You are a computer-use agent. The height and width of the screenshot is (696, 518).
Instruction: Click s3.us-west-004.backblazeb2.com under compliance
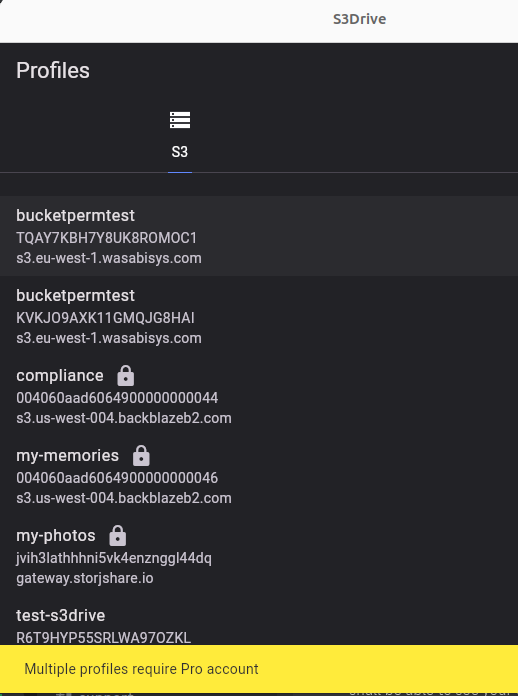pyautogui.click(x=124, y=418)
